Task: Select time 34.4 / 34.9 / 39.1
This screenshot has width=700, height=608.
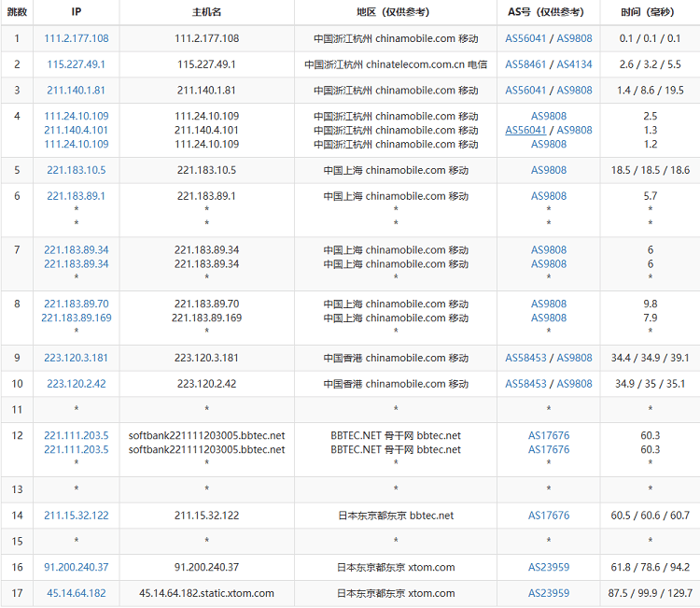Action: point(650,358)
